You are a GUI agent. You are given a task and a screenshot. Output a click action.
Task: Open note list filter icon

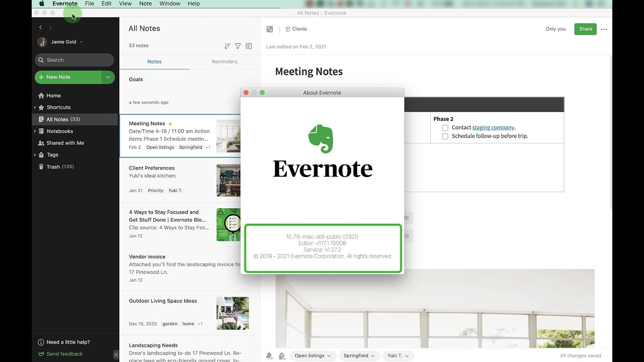click(x=238, y=46)
